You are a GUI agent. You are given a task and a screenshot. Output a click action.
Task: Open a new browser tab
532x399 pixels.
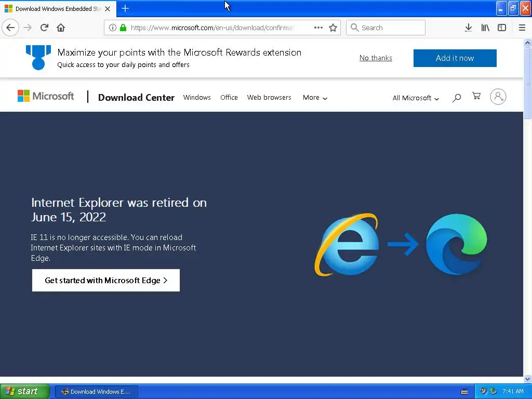pyautogui.click(x=125, y=8)
